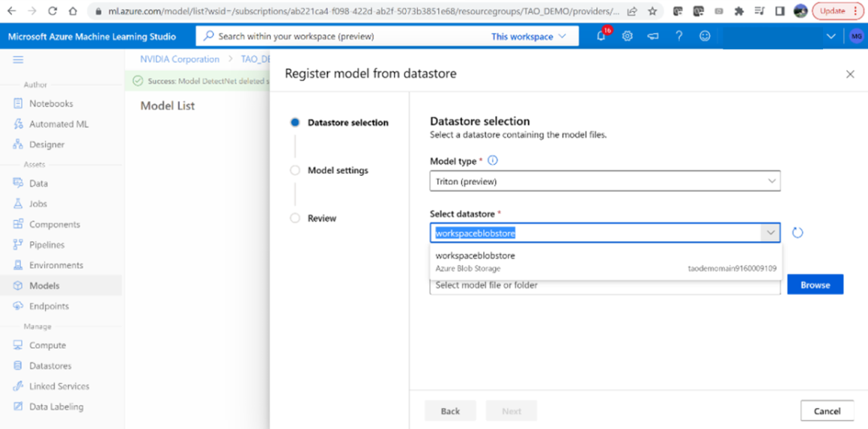Screen dimensions: 868x429
Task: Share this page from address bar
Action: [632, 10]
